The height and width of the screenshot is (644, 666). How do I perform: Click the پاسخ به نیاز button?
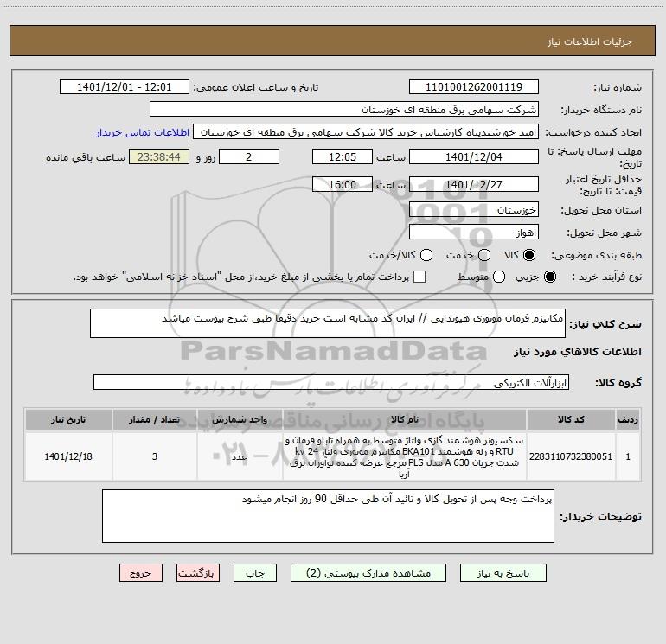pos(503,573)
